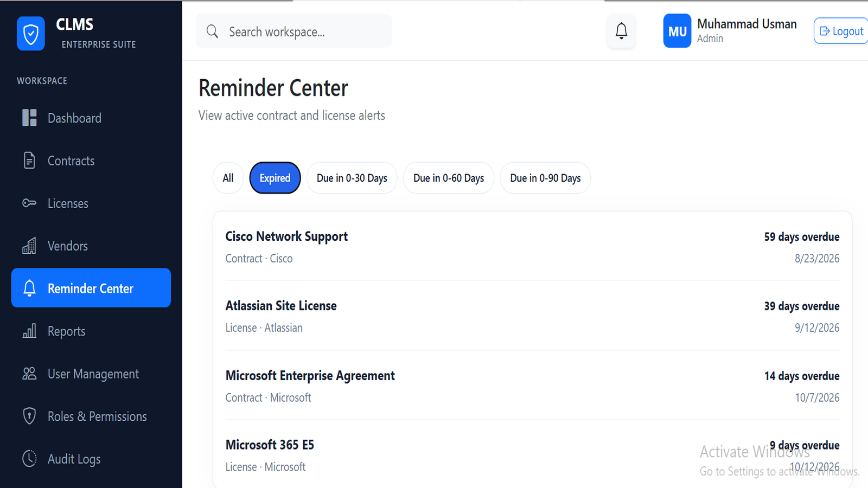This screenshot has height=488, width=868.
Task: Filter by Due in 0-90 Days
Action: coord(545,178)
